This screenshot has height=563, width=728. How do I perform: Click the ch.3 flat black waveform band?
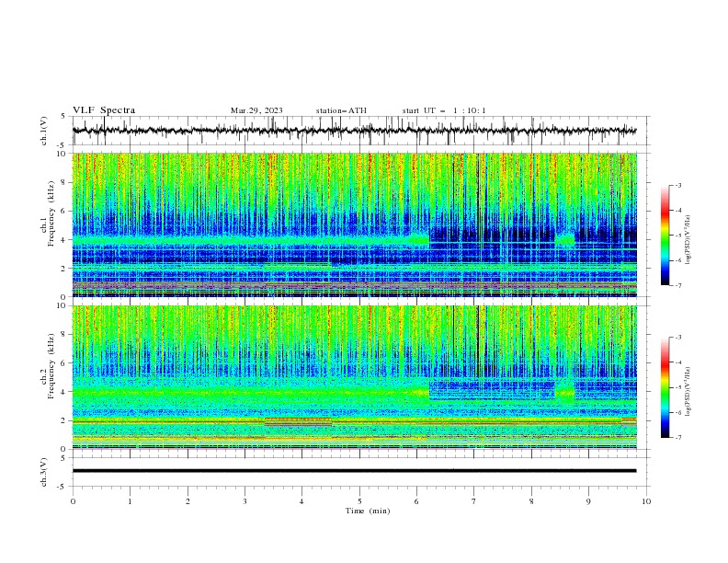pos(354,471)
